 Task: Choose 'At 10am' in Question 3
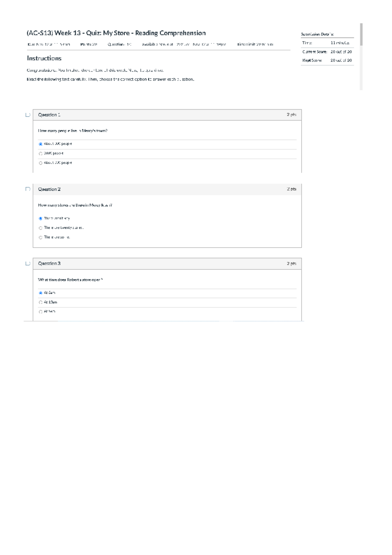point(41,302)
